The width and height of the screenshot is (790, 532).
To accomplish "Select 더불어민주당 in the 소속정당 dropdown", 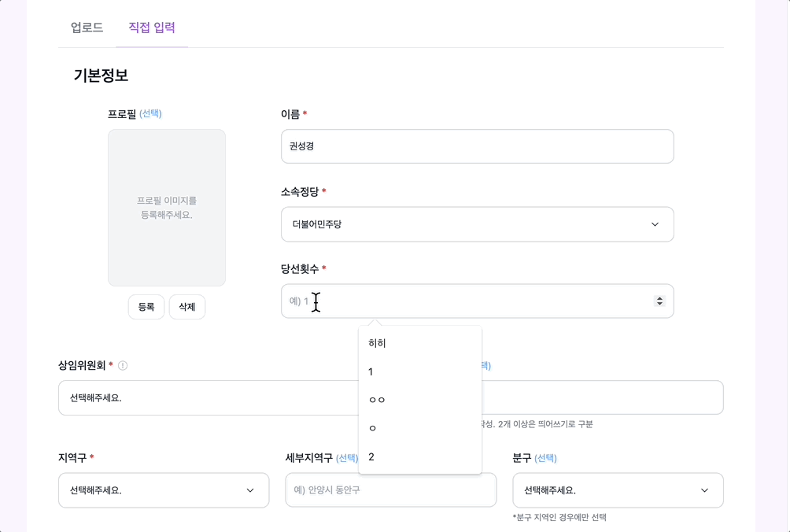I will tap(478, 224).
